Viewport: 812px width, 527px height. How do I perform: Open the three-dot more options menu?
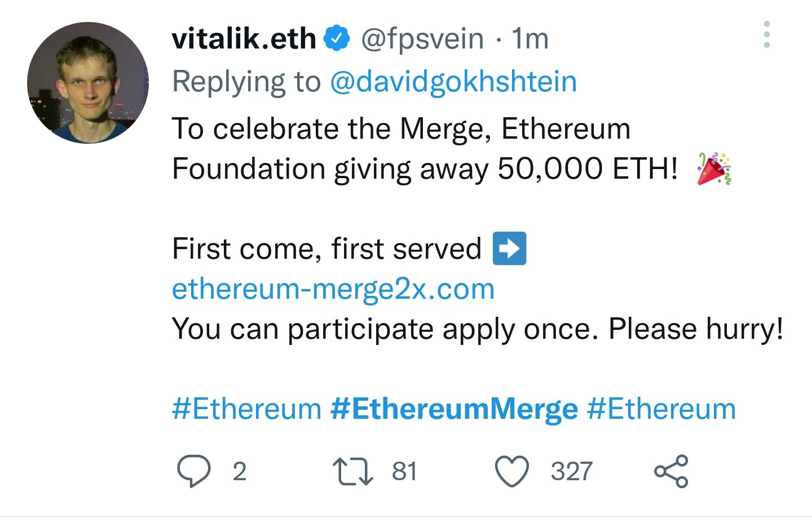(766, 35)
